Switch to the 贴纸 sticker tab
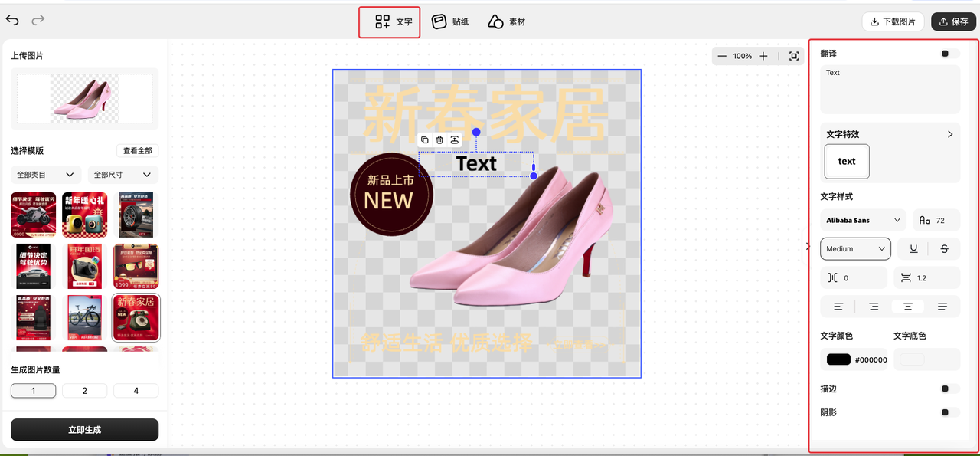The height and width of the screenshot is (456, 980). (450, 21)
